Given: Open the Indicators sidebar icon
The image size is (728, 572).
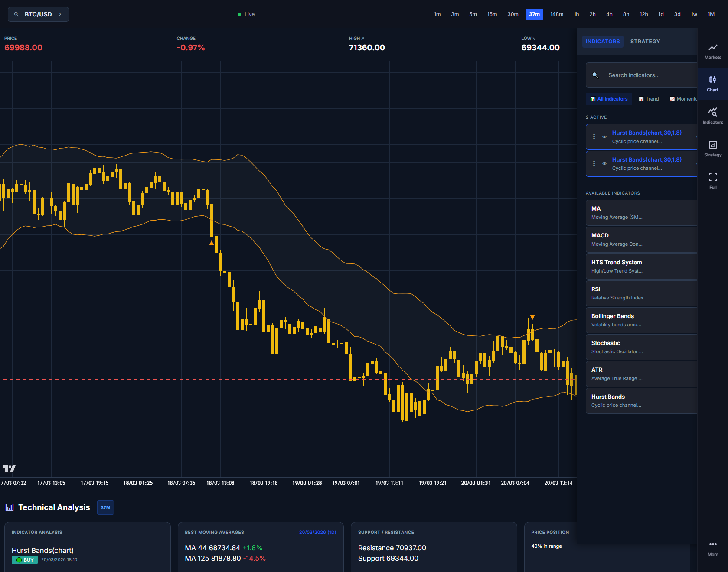Looking at the screenshot, I should tap(713, 116).
